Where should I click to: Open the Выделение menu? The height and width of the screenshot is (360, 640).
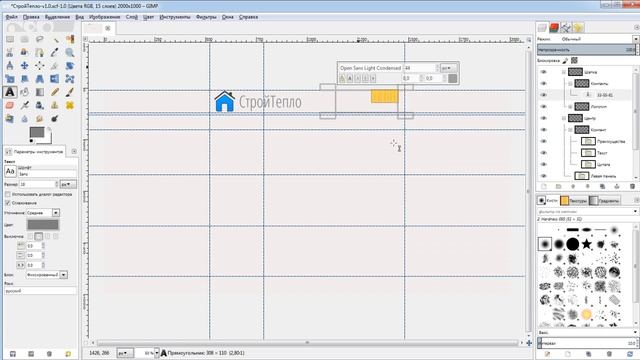click(57, 17)
